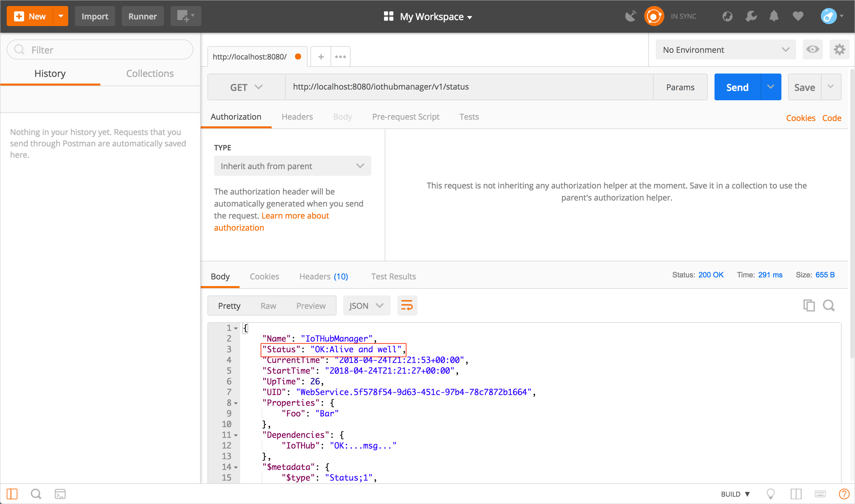Click the lightbulb bootcamp icon
Image resolution: width=855 pixels, height=504 pixels.
click(x=770, y=494)
